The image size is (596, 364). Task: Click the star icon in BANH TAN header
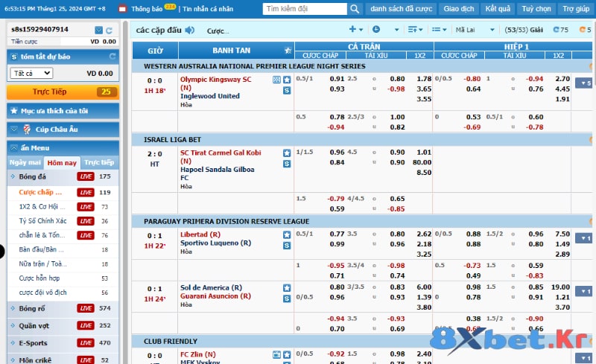tap(288, 51)
